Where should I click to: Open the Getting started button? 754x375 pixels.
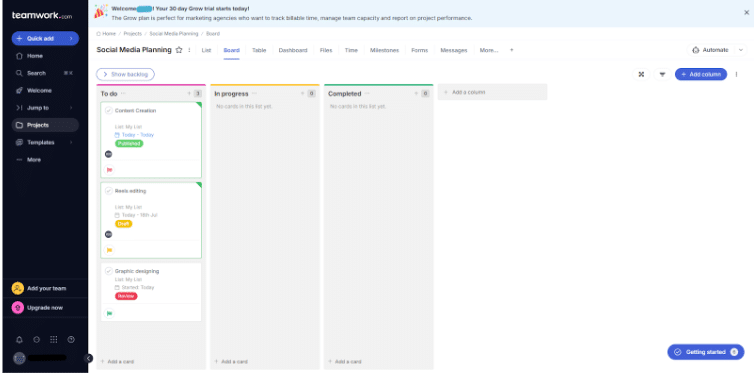click(706, 352)
